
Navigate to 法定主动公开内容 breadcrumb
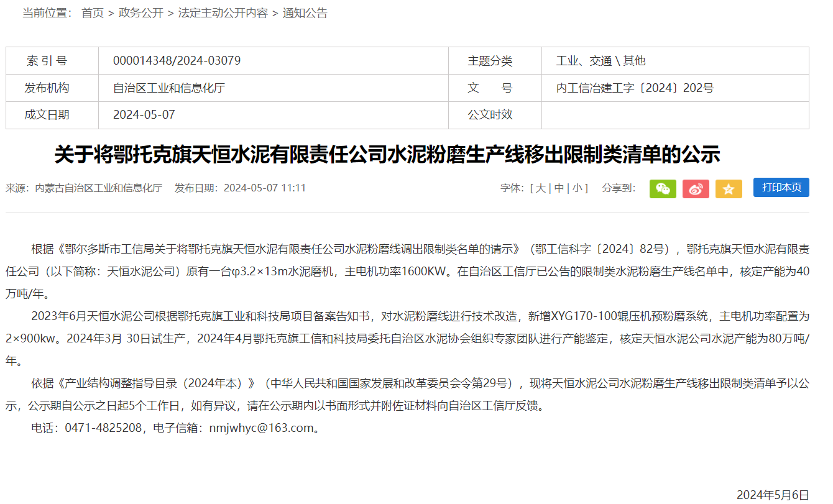tap(223, 13)
